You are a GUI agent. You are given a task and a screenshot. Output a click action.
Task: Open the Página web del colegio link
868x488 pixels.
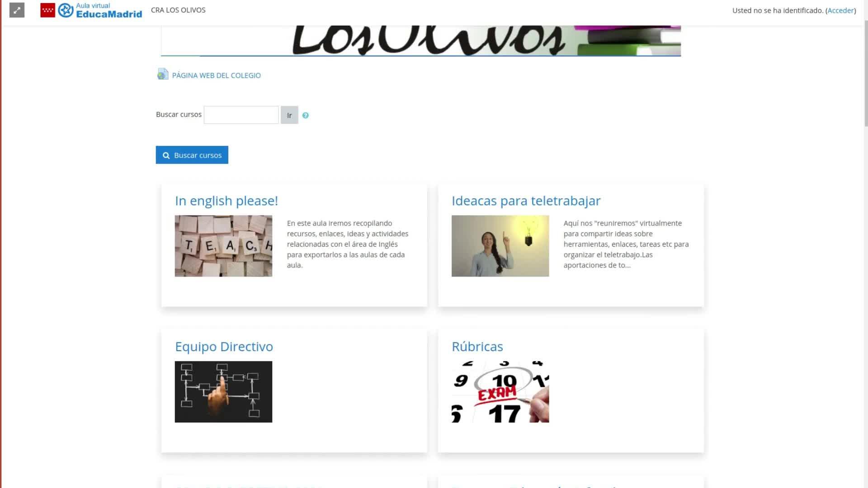click(x=216, y=75)
